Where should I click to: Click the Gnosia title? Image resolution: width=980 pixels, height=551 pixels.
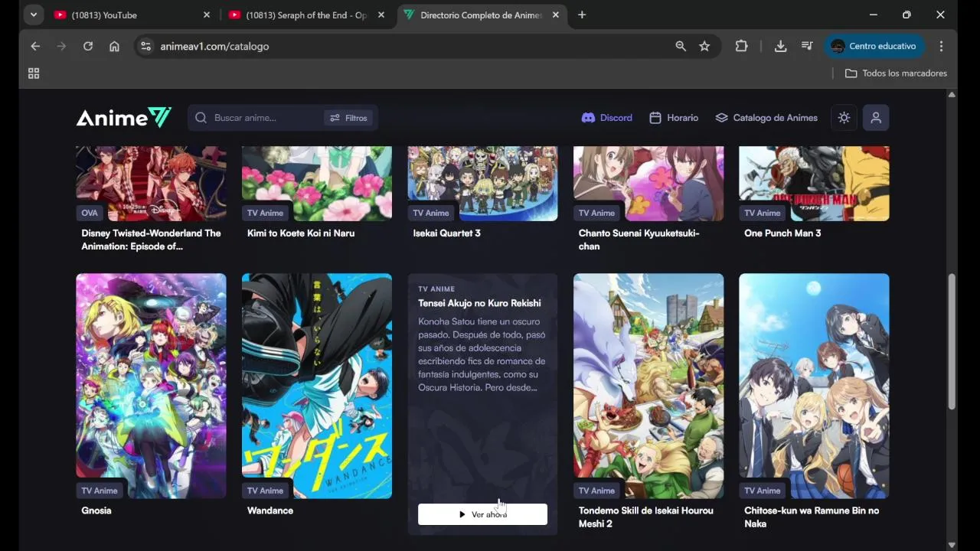click(96, 510)
